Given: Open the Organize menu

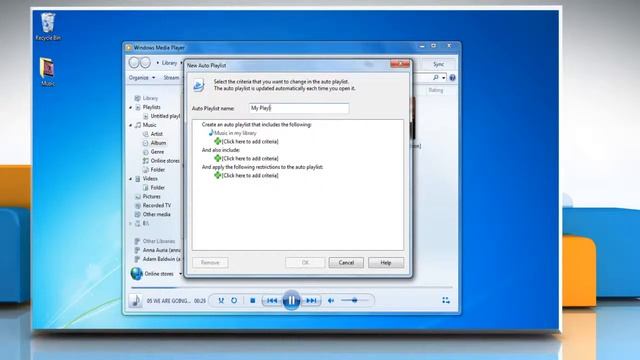Looking at the screenshot, I should (142, 78).
